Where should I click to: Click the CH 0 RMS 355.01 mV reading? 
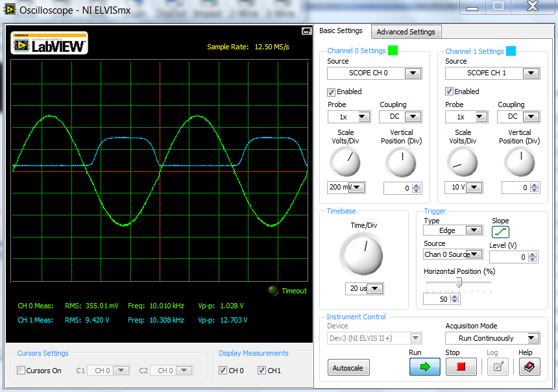click(x=91, y=306)
